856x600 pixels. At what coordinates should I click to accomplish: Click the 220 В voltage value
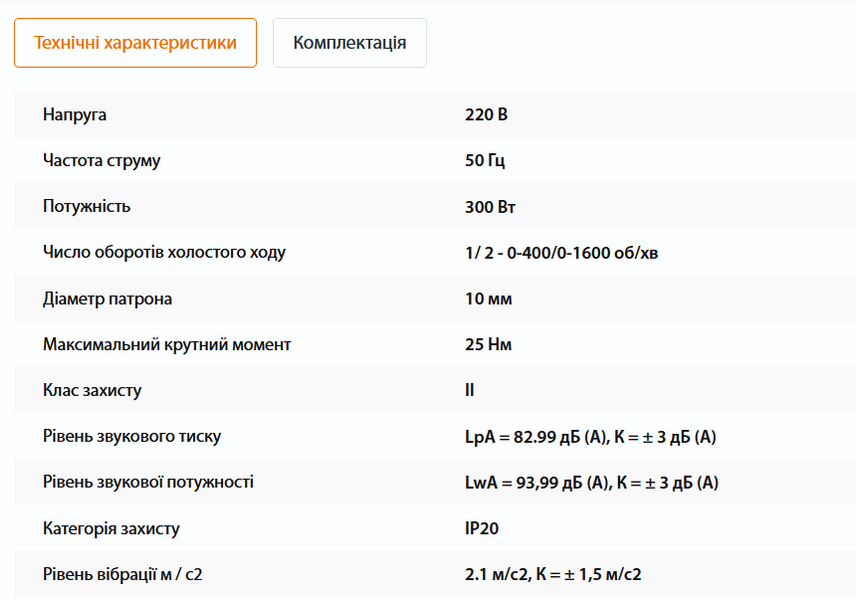coord(486,115)
